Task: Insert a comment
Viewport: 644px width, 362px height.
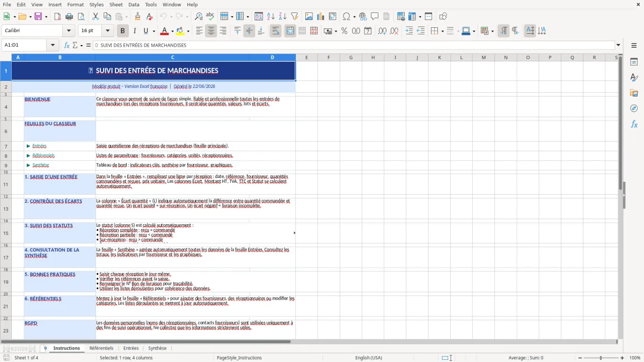Action: point(375,17)
